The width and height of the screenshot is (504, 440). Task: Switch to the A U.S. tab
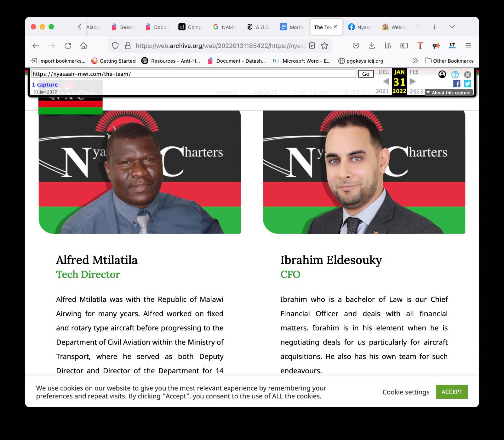click(x=258, y=27)
